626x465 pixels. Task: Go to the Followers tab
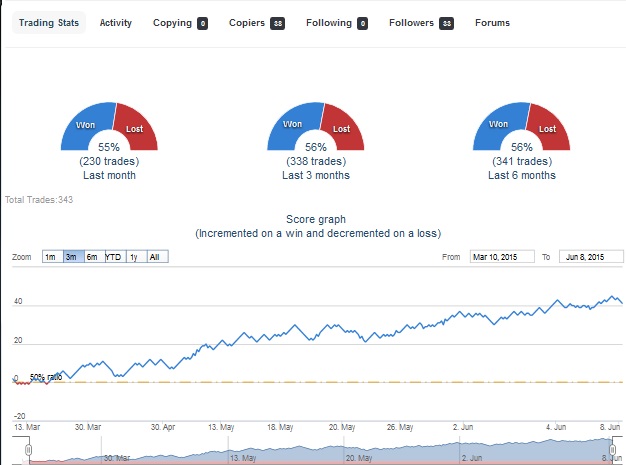(421, 23)
